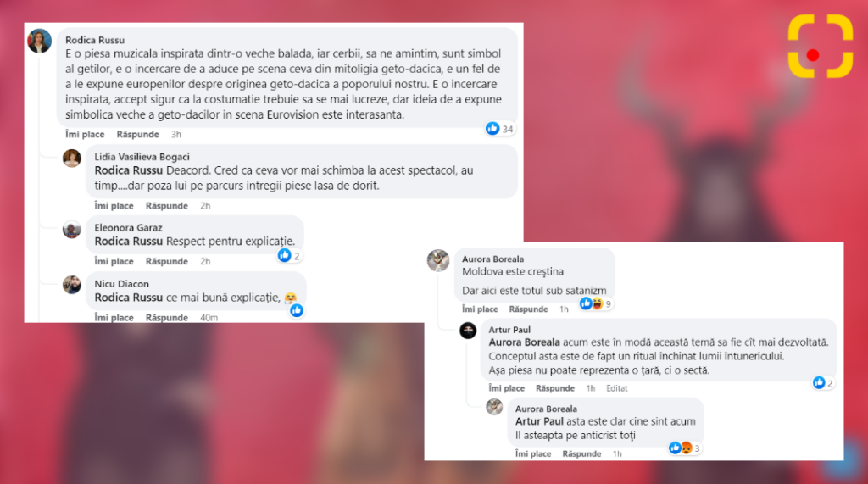Open Lidia Vasilieva Bogaci's avatar picture

[x=72, y=158]
